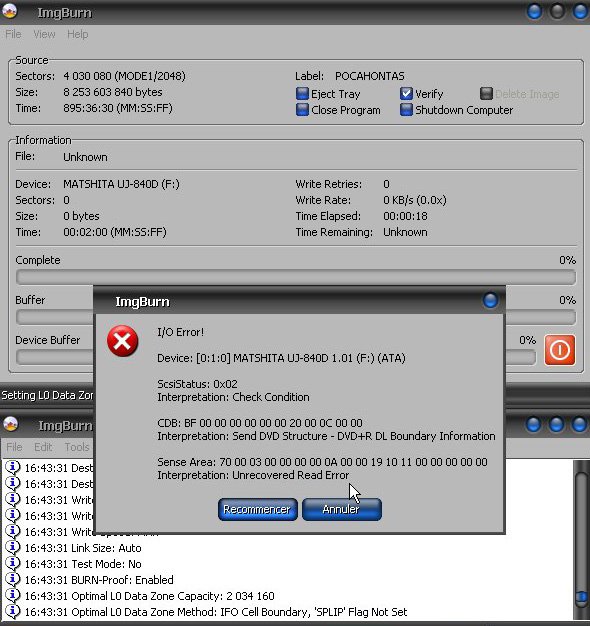Click info icon beside Optimal L0 Data Zone Capacity

coord(13,595)
